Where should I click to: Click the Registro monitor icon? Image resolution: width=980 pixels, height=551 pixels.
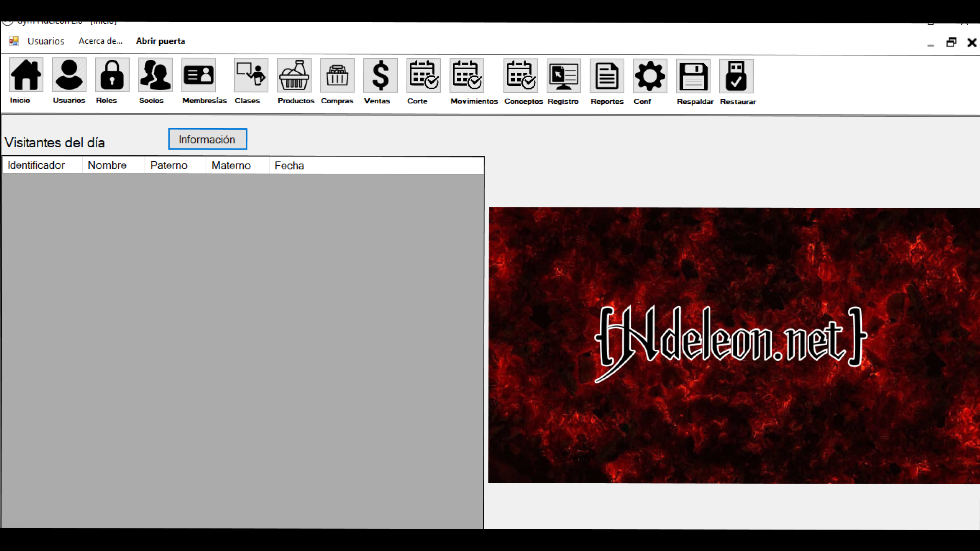563,76
